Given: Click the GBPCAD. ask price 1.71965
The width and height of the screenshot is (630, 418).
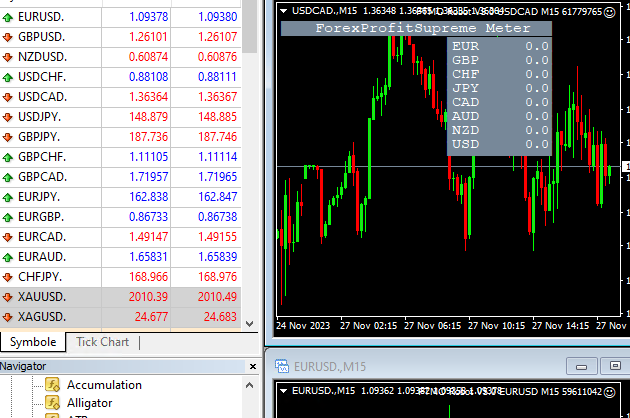Looking at the screenshot, I should (x=217, y=177).
